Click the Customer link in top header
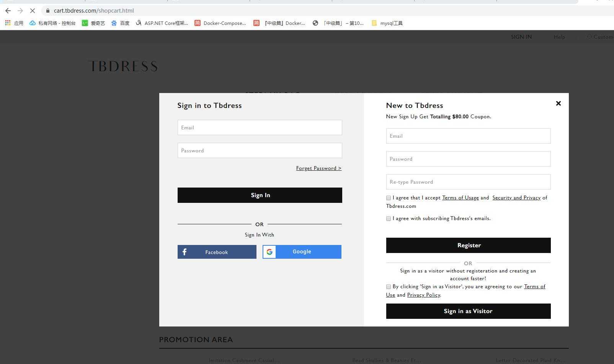The image size is (614, 364). (601, 37)
